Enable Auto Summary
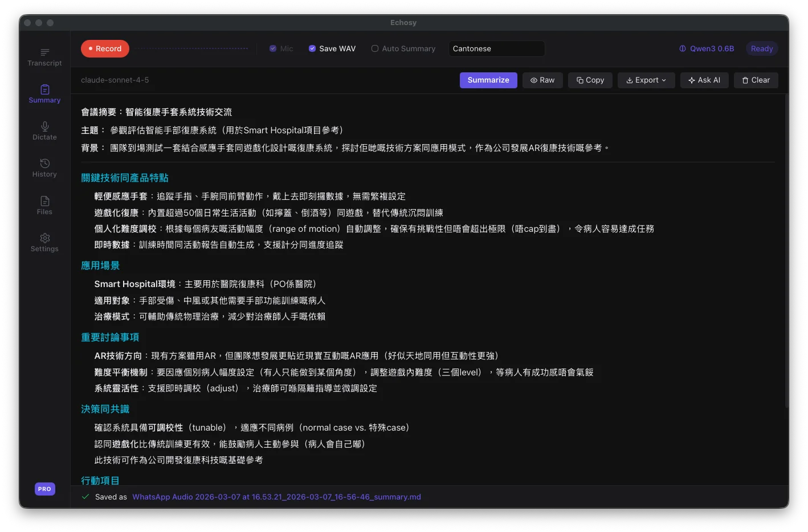Viewport: 808px width, 532px height. pyautogui.click(x=374, y=48)
